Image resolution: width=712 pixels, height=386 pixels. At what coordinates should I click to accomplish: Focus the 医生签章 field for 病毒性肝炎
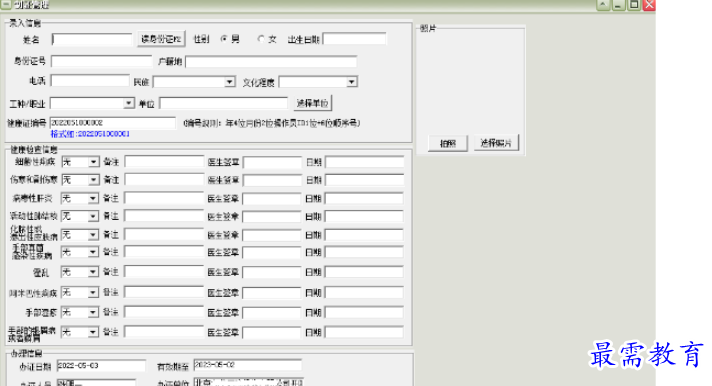click(272, 198)
